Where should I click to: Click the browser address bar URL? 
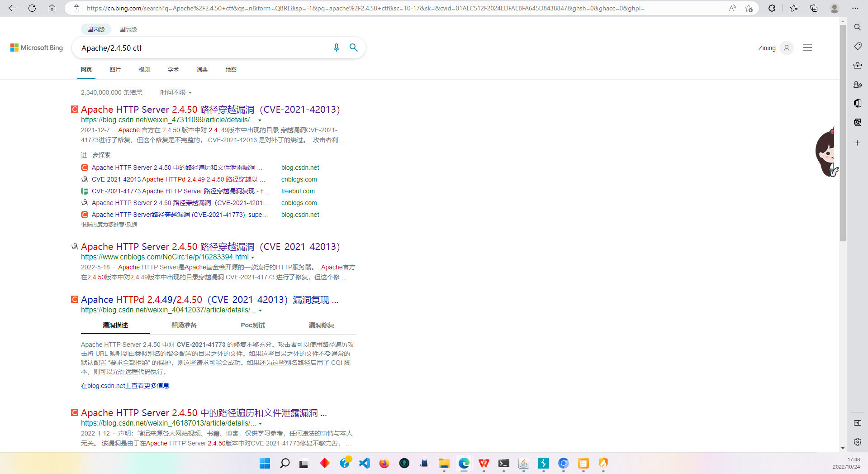coord(365,8)
